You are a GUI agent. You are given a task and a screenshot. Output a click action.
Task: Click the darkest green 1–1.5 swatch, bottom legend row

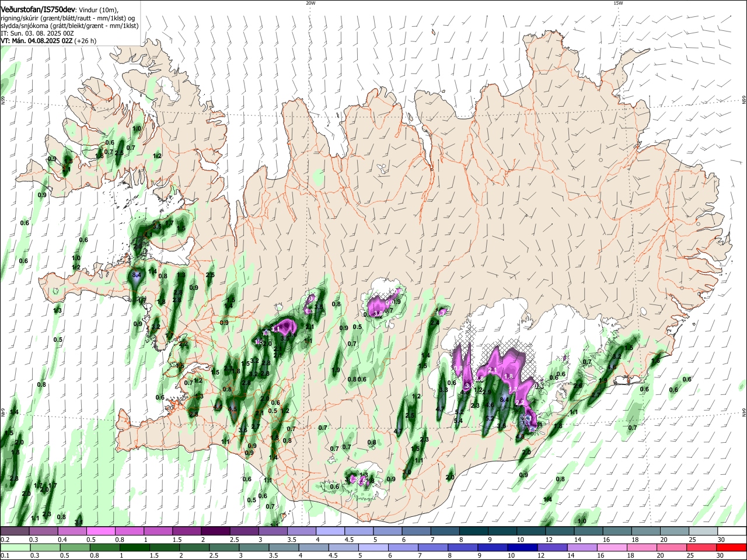click(134, 547)
